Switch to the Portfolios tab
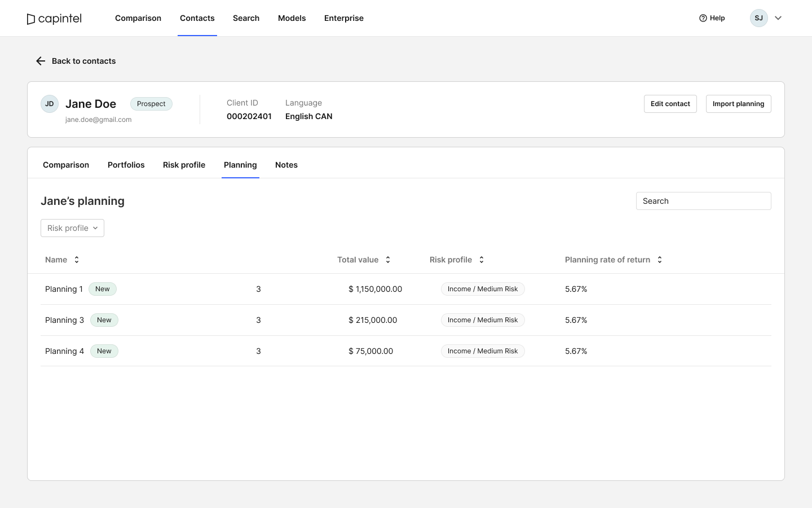This screenshot has height=508, width=812. pyautogui.click(x=126, y=165)
